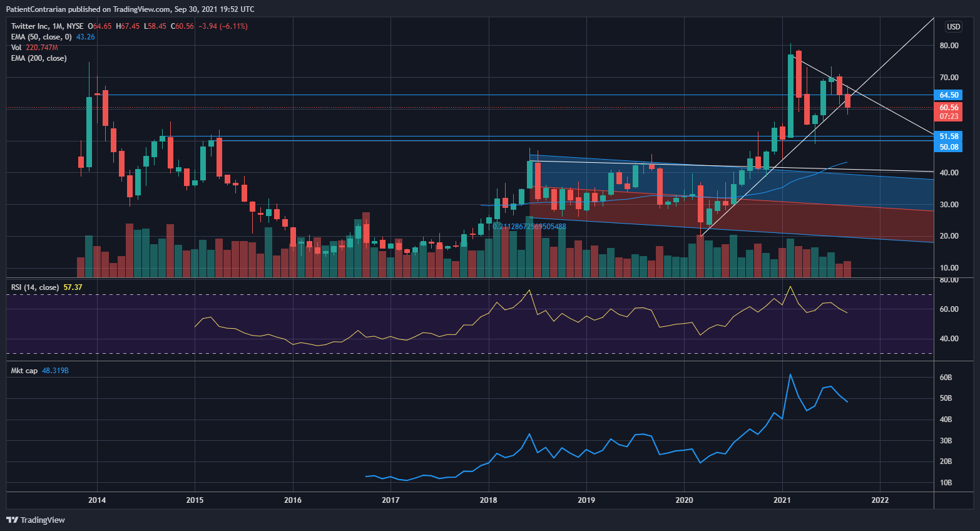Click the 80.00 price scale value

(949, 46)
